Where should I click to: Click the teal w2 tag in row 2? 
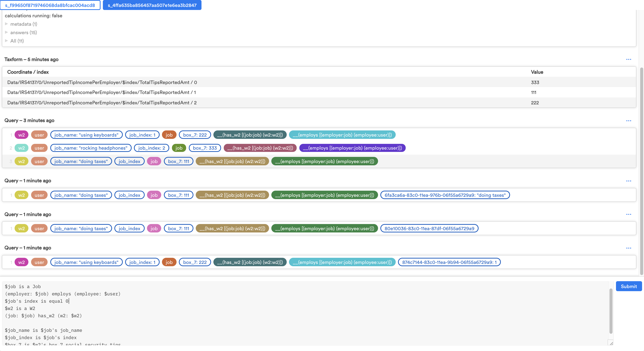(x=21, y=148)
